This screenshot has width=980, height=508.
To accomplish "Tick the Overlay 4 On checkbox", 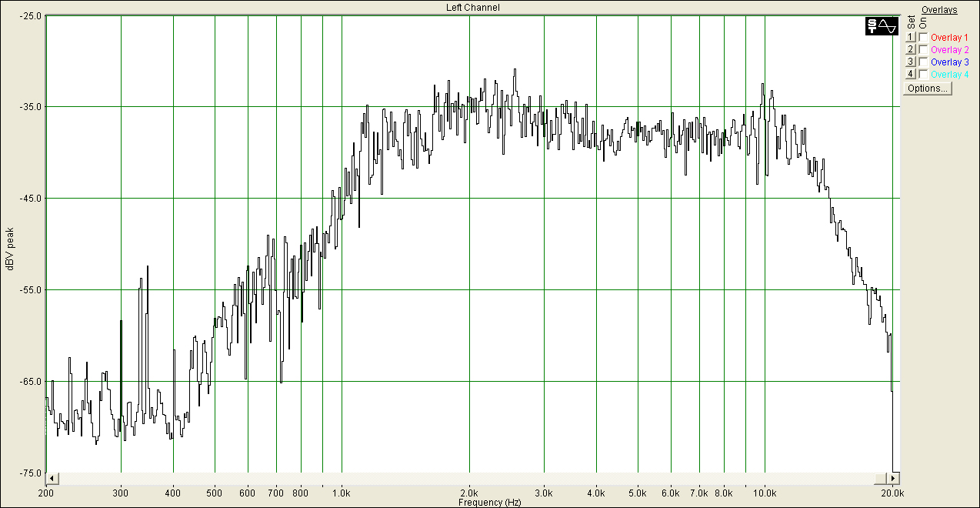I will [x=923, y=74].
